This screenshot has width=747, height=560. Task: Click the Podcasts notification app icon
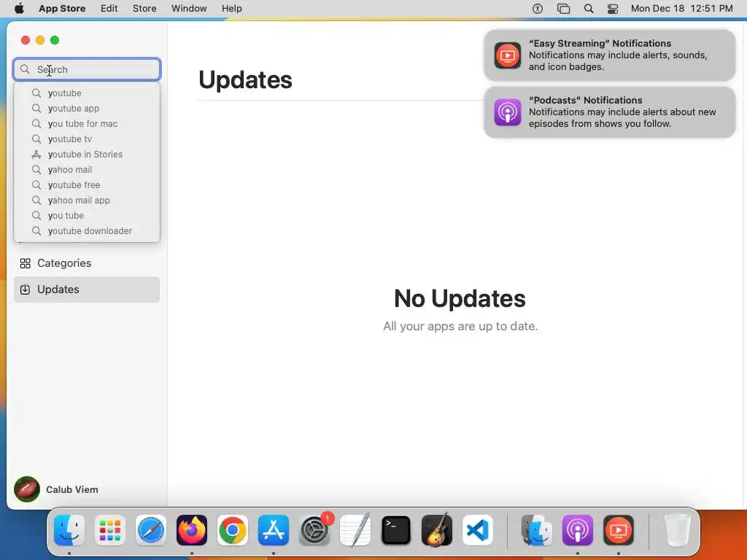(508, 112)
